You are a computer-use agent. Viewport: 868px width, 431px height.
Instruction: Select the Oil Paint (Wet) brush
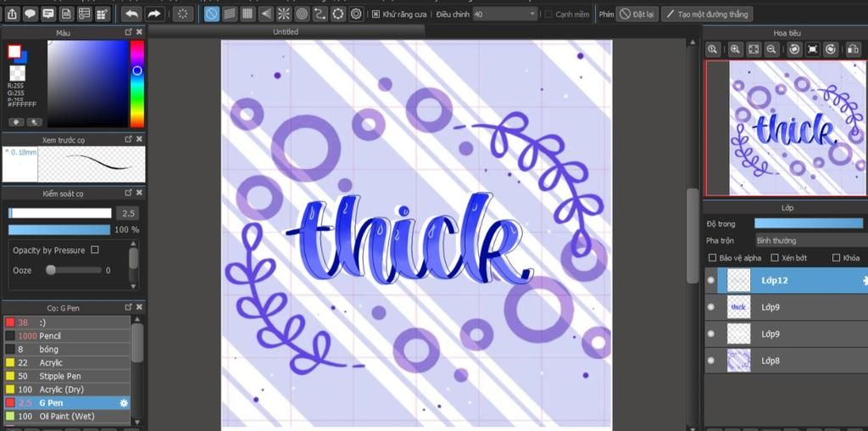click(66, 416)
